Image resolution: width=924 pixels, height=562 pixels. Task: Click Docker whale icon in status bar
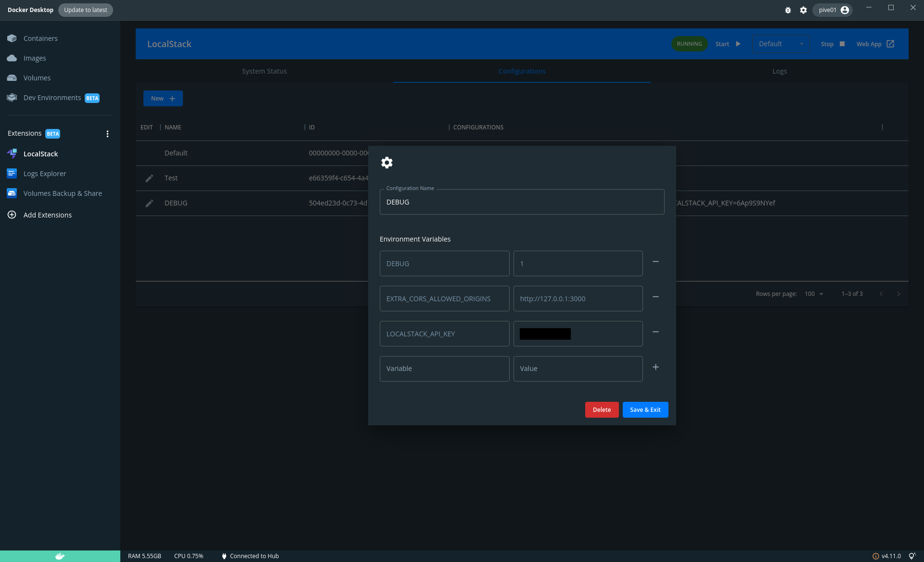pos(60,556)
